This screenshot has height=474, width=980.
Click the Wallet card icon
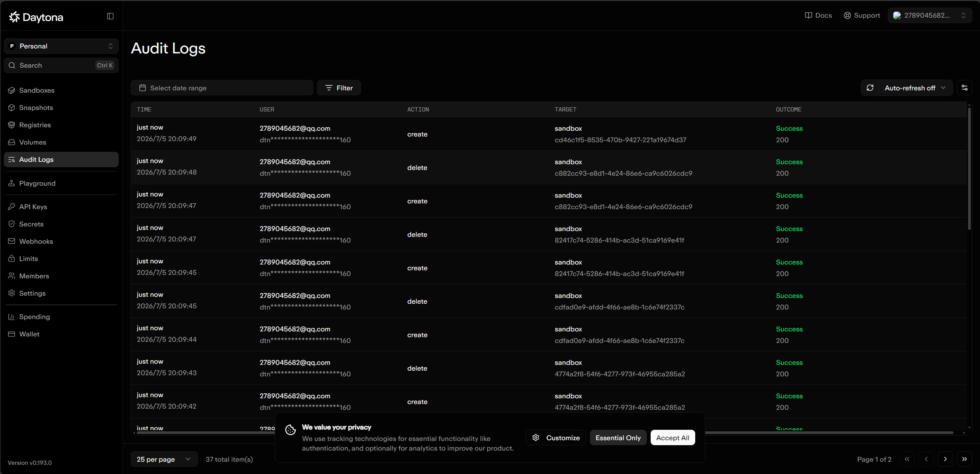click(x=12, y=334)
